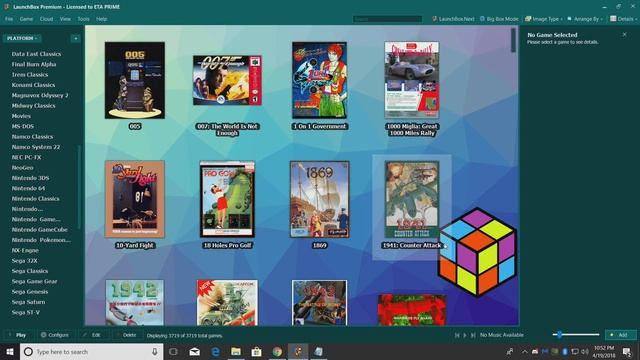Image resolution: width=640 pixels, height=360 pixels.
Task: Open the File menu
Action: tap(9, 19)
